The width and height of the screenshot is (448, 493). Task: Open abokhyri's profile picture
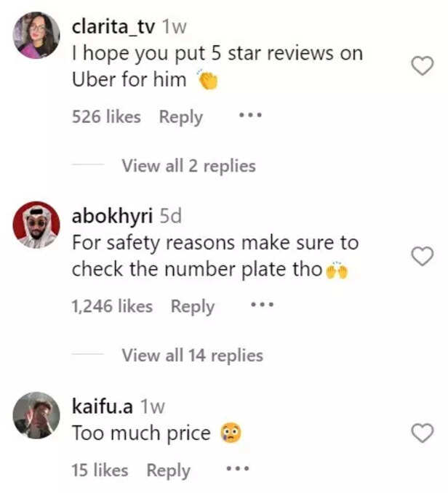coord(36,225)
